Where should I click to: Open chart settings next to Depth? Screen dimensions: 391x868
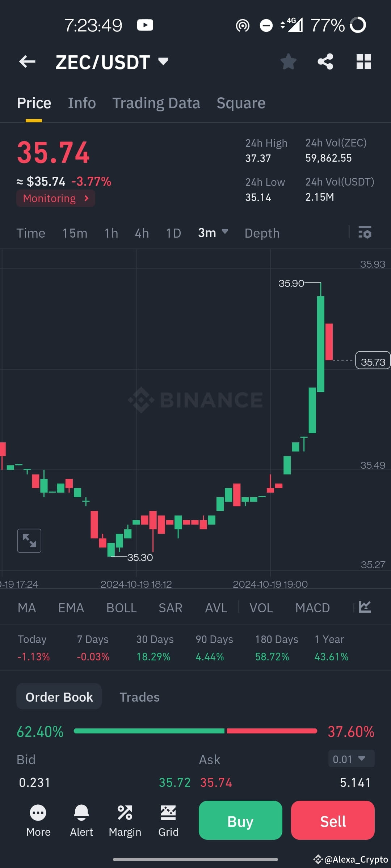(x=365, y=233)
